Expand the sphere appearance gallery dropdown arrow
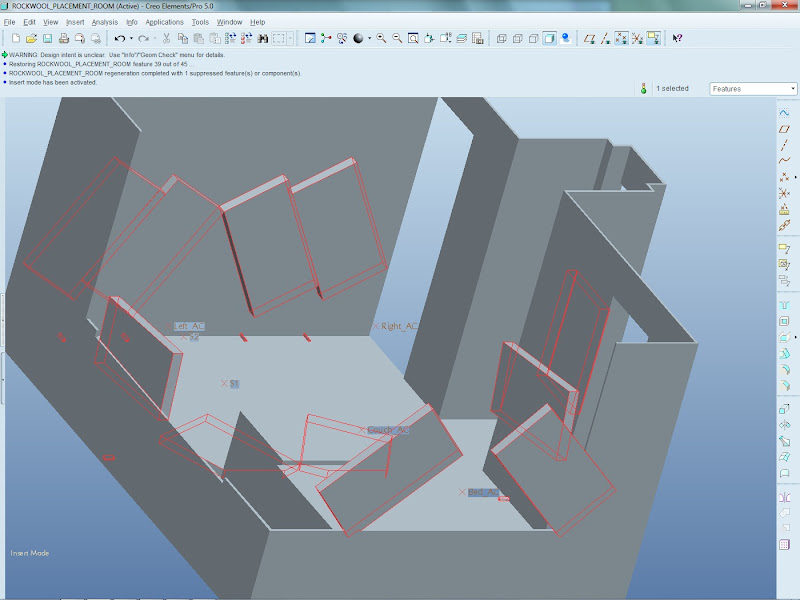800x600 pixels. pyautogui.click(x=370, y=38)
